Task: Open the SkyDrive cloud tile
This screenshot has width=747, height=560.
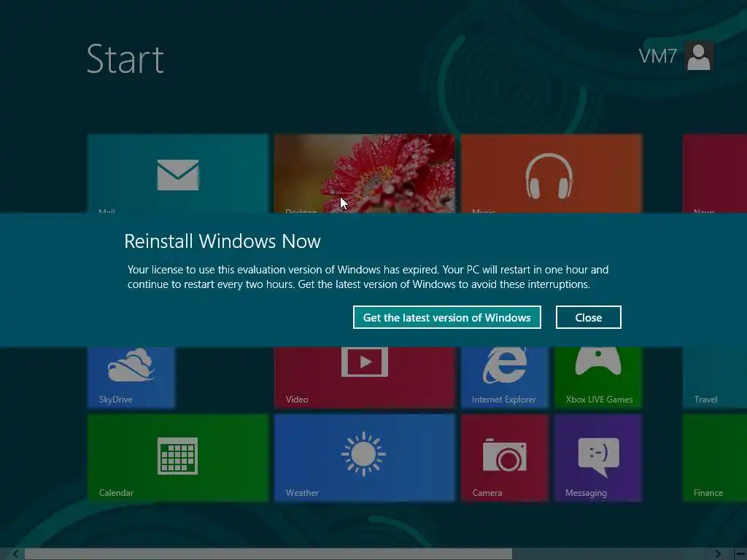Action: 131,378
